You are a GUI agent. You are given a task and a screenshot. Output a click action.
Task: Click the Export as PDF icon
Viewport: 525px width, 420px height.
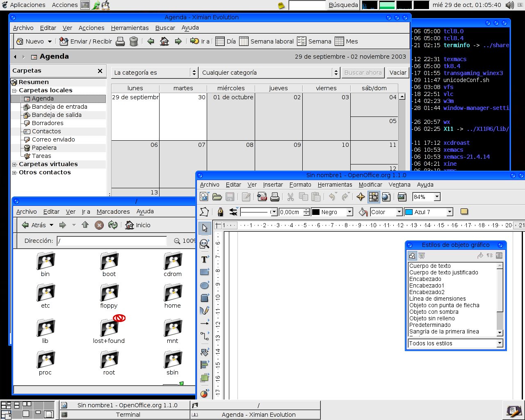262,197
